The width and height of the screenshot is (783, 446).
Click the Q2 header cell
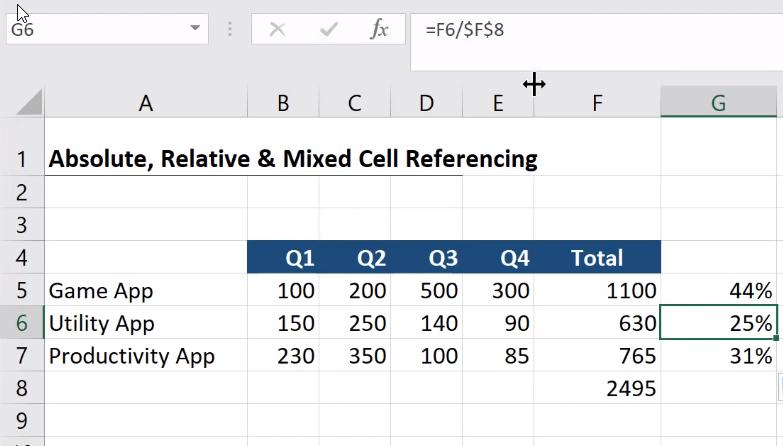click(x=355, y=257)
